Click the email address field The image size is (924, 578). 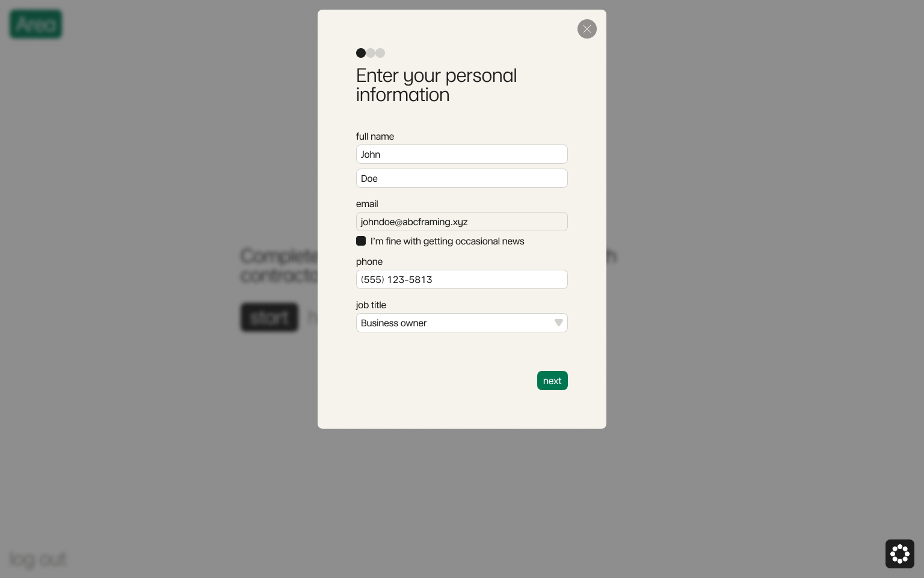[461, 222]
